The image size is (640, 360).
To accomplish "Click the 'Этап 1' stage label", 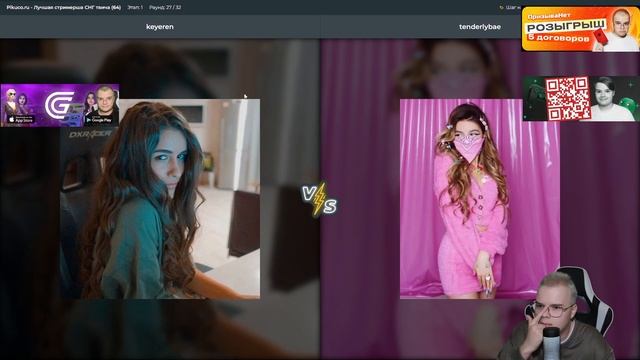I will pos(135,7).
